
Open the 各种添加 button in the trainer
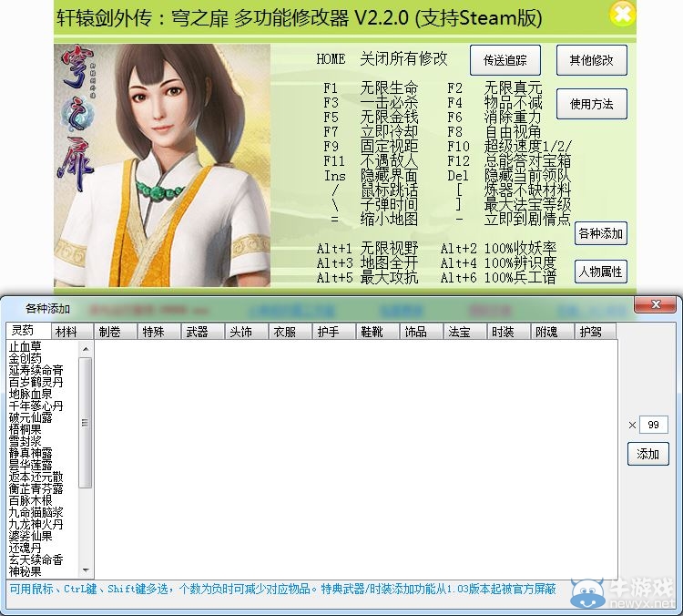point(601,233)
